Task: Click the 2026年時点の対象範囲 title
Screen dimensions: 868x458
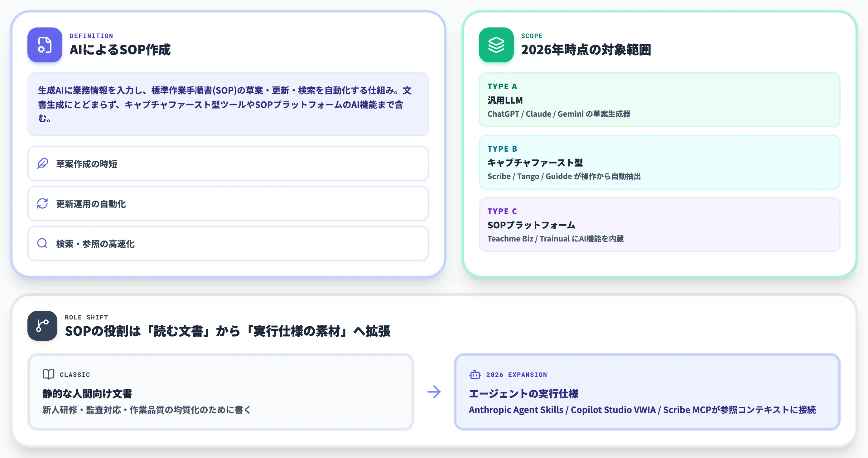Action: 586,50
